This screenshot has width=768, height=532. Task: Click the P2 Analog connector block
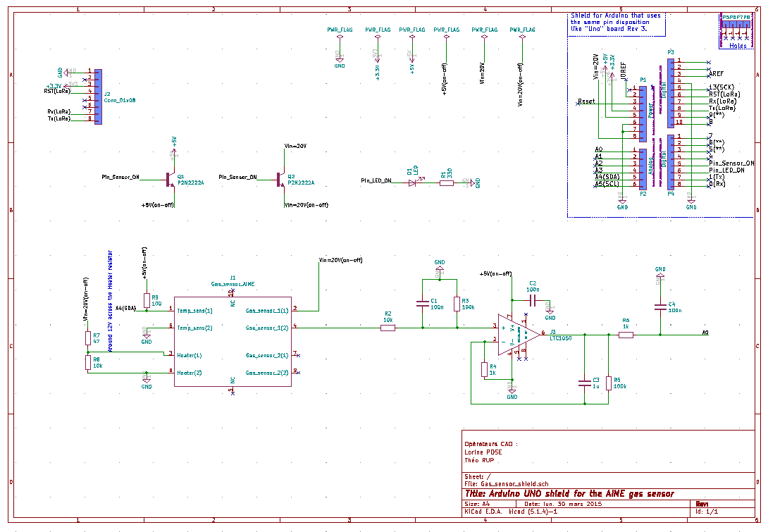point(643,170)
